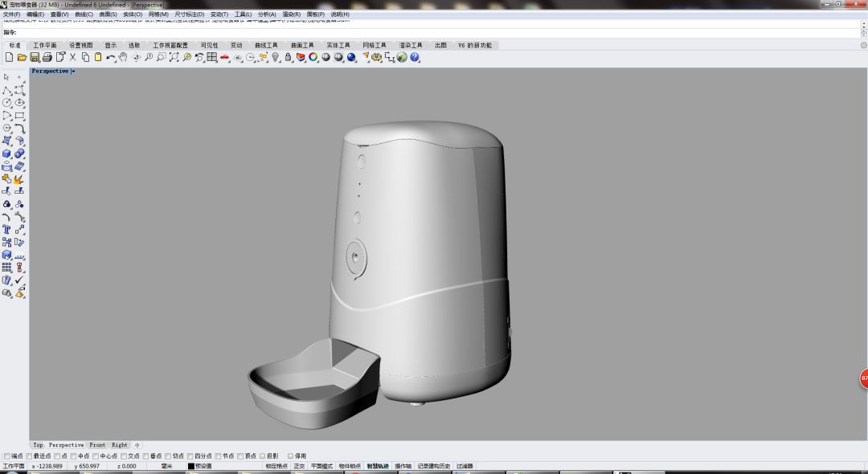Screen dimensions: 868x474
Task: Switch to the Top viewport tab
Action: coord(38,445)
